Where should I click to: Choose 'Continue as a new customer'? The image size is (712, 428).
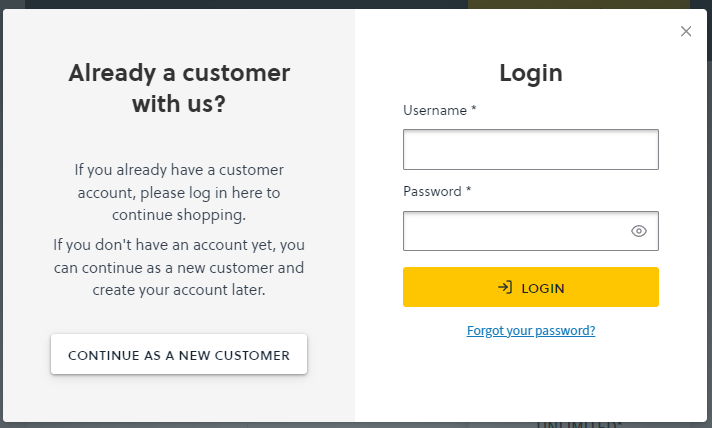179,354
